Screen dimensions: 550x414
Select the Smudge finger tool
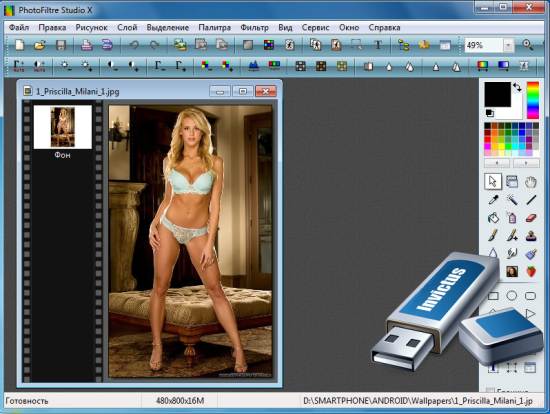(512, 253)
